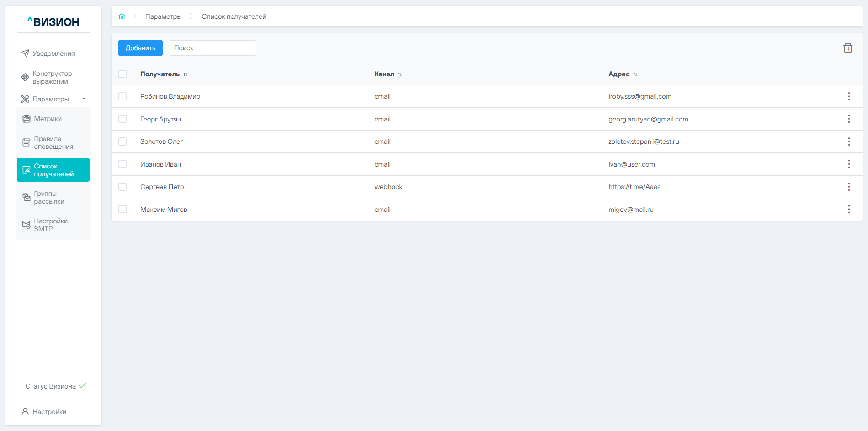The image size is (868, 431).
Task: Open actions menu for Золотов Олег
Action: click(x=849, y=142)
